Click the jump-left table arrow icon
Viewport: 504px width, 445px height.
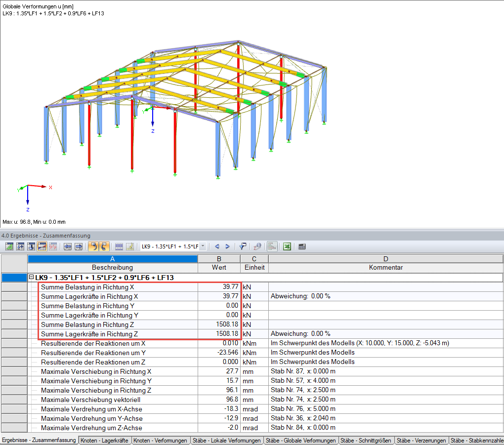[x=68, y=246]
